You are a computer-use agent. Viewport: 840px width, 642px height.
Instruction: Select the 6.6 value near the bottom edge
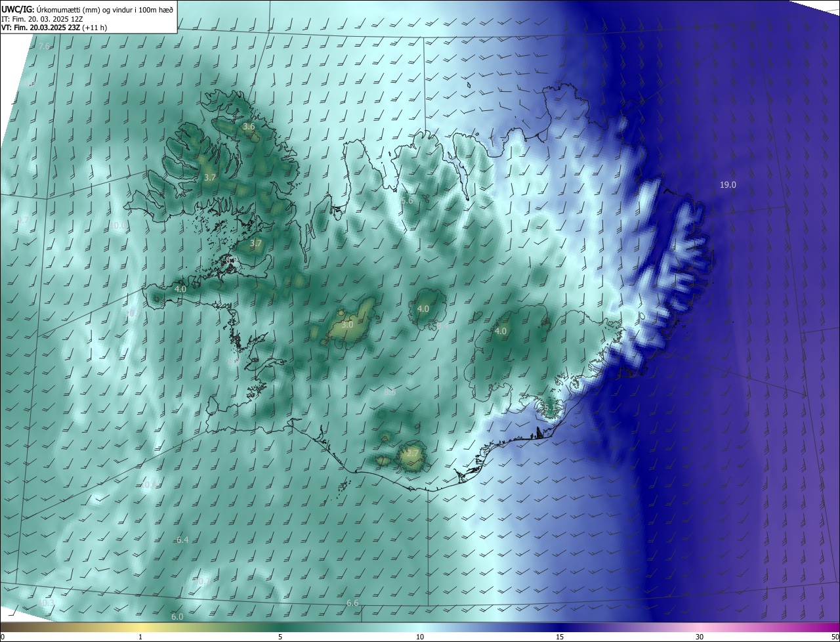click(x=352, y=603)
